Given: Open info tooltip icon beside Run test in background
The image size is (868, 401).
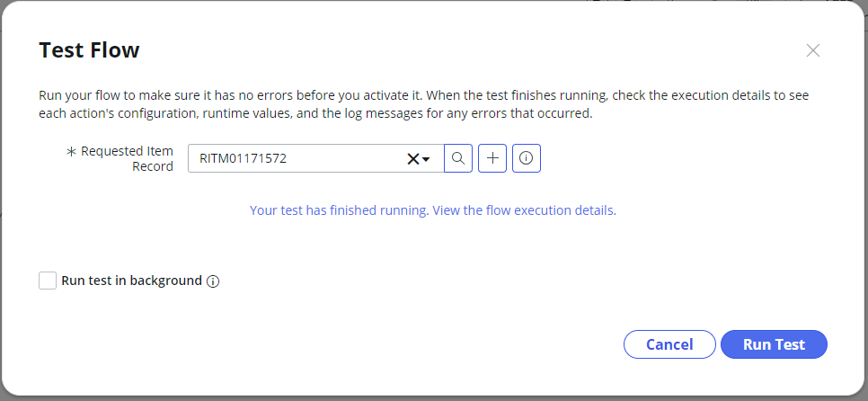Looking at the screenshot, I should coord(213,281).
